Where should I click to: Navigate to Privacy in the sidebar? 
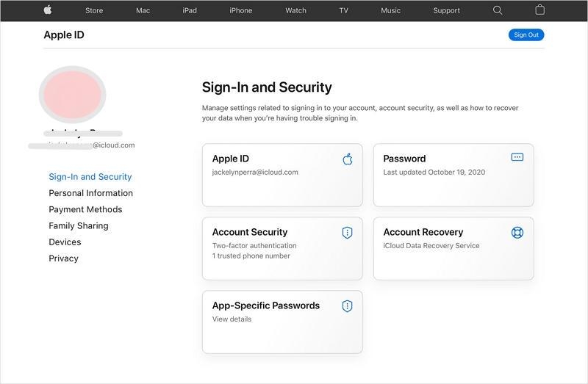click(x=63, y=258)
